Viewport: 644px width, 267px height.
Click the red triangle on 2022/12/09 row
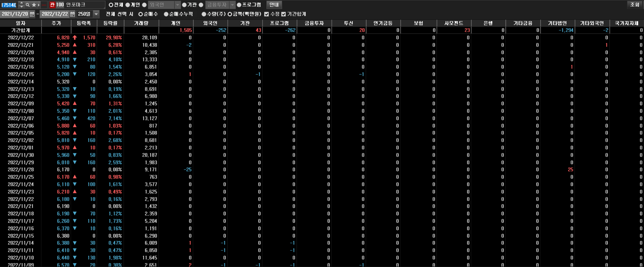(x=75, y=103)
